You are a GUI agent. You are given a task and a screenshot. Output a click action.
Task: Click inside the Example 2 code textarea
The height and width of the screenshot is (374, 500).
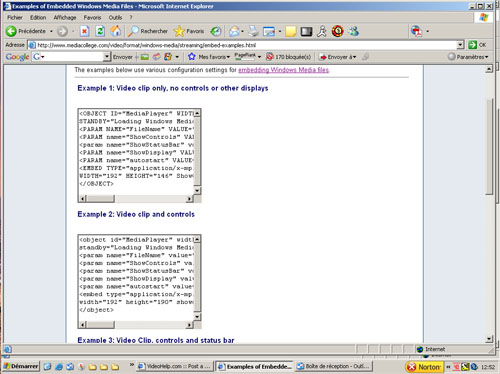tap(136, 278)
